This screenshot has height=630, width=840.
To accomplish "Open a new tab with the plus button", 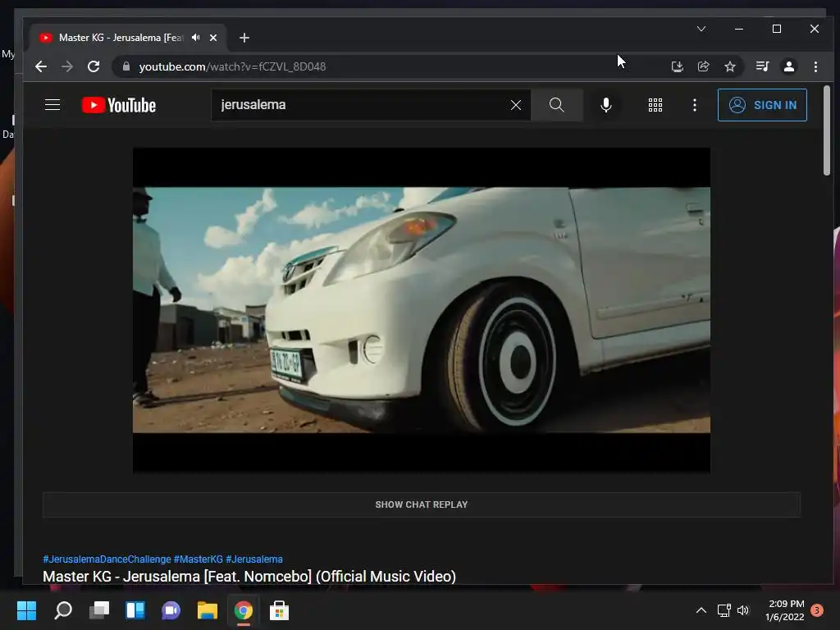I will tap(244, 38).
